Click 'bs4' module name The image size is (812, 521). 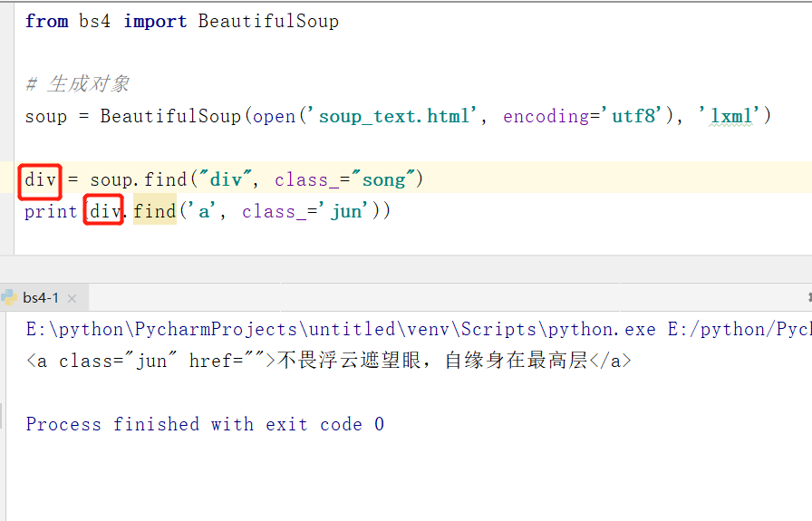point(95,21)
